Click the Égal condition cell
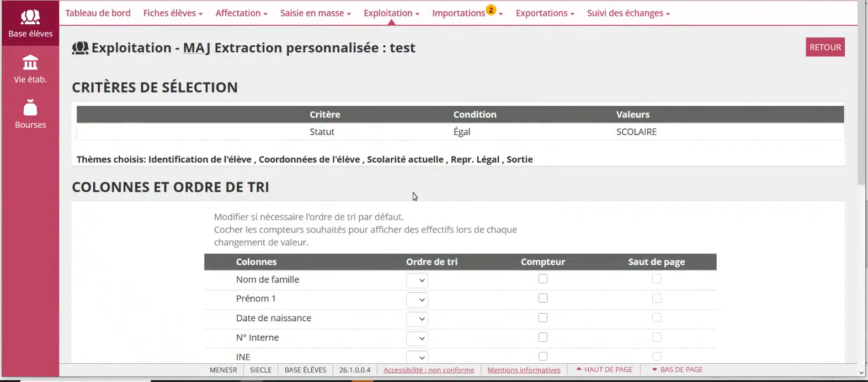The width and height of the screenshot is (868, 382). [462, 132]
